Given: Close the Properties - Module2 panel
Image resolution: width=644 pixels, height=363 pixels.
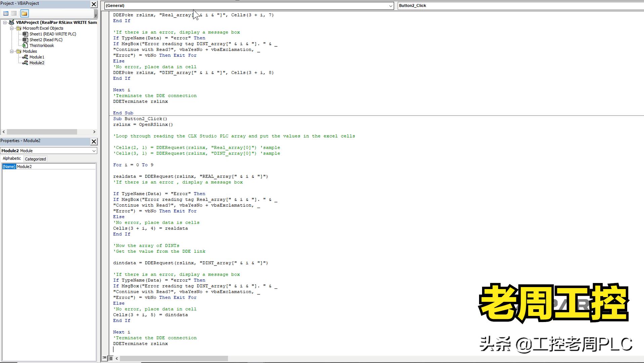Looking at the screenshot, I should [94, 142].
